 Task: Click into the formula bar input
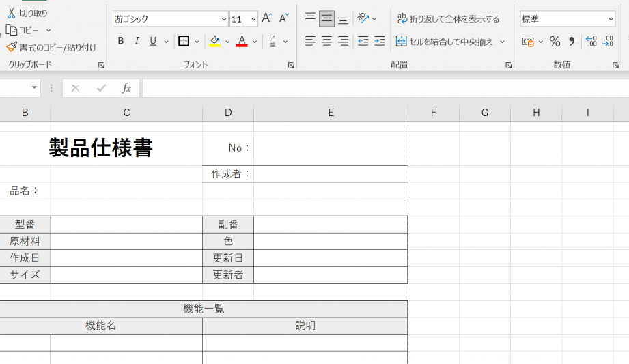click(x=385, y=88)
